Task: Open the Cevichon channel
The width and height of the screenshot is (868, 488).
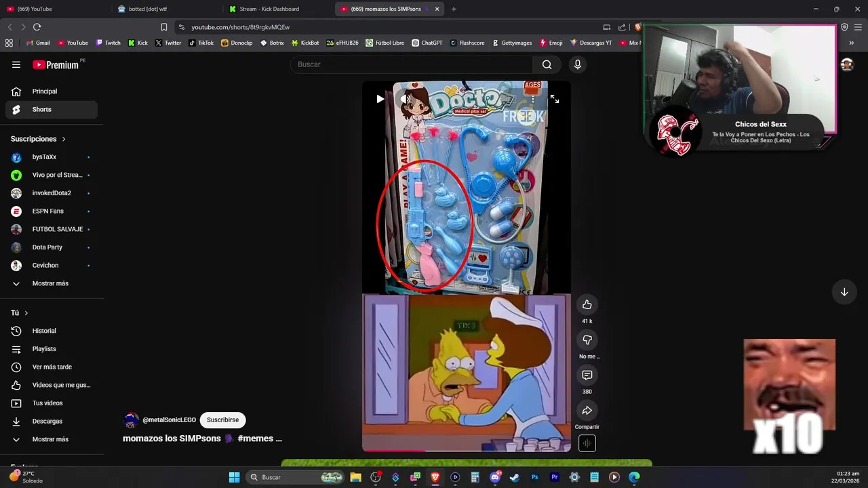Action: click(52, 266)
